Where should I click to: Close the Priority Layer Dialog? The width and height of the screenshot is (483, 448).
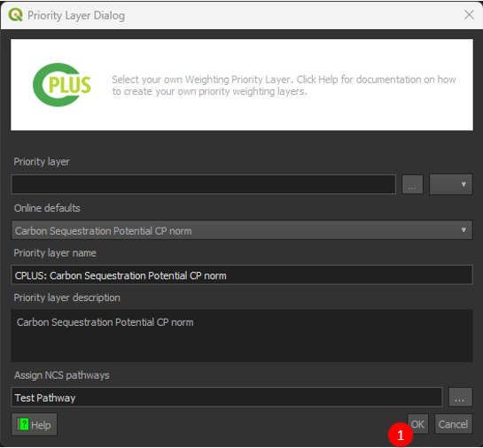469,15
